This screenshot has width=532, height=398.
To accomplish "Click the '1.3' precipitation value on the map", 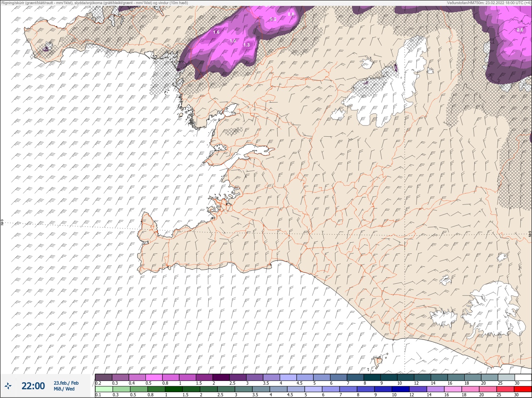I will click(x=246, y=45).
